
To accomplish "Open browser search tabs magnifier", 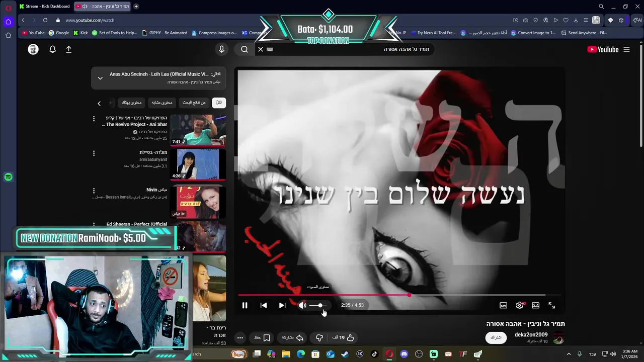I will pyautogui.click(x=601, y=7).
